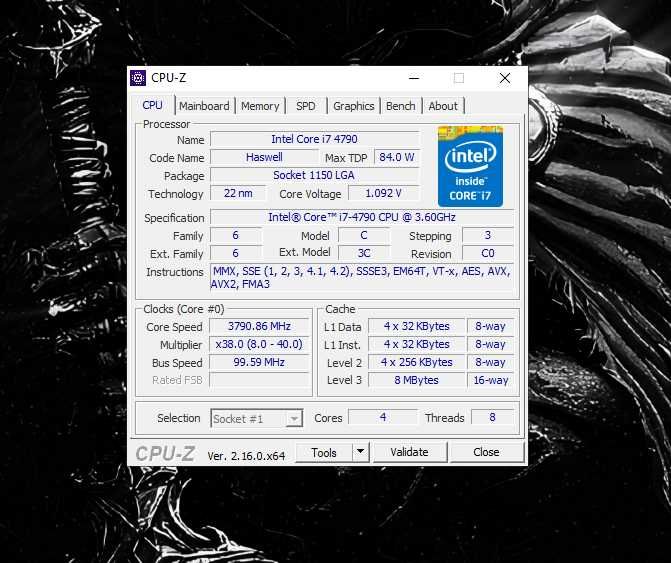Click the Threads count value 8
The height and width of the screenshot is (563, 671).
(492, 417)
